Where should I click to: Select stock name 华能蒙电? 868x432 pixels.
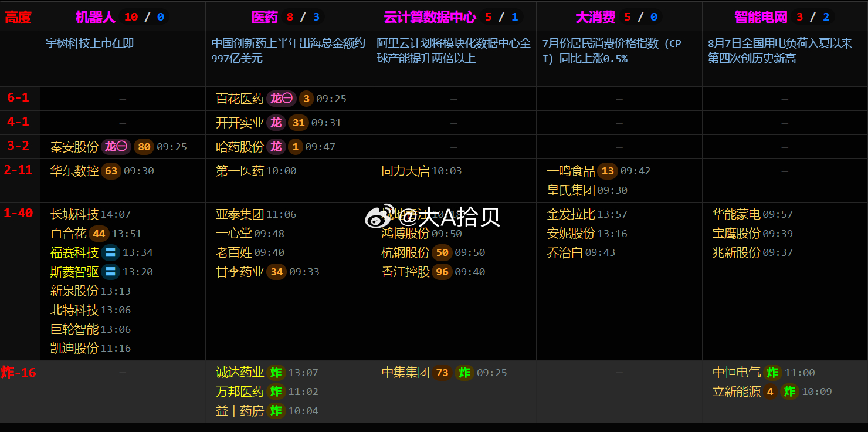point(737,214)
